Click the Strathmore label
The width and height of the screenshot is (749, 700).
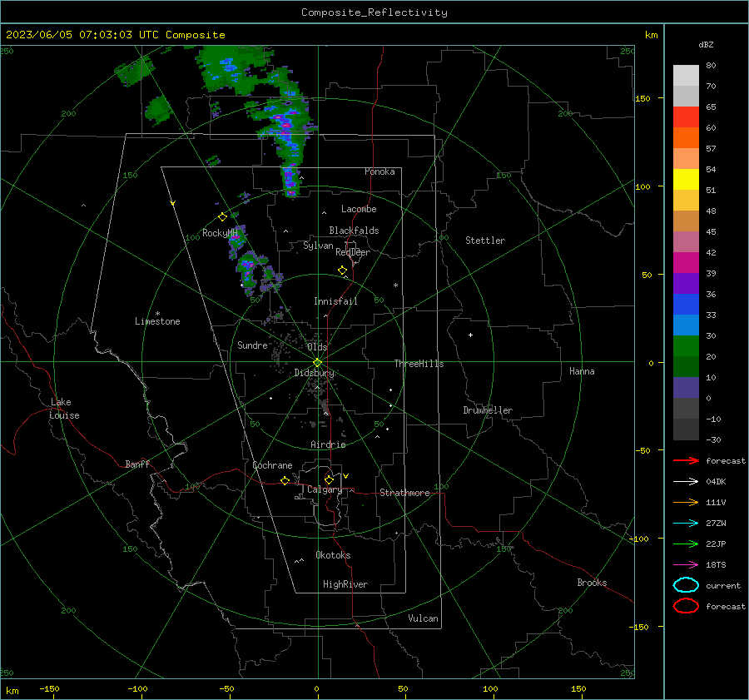tap(404, 493)
